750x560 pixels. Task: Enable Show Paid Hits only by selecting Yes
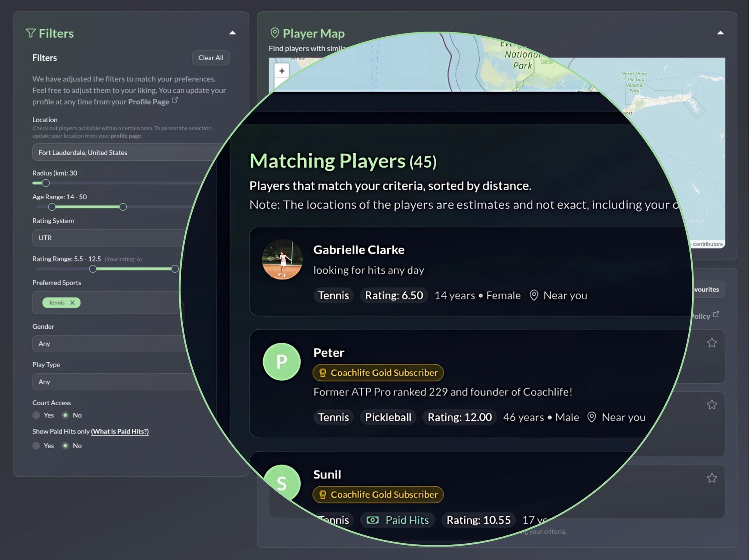click(x=36, y=445)
